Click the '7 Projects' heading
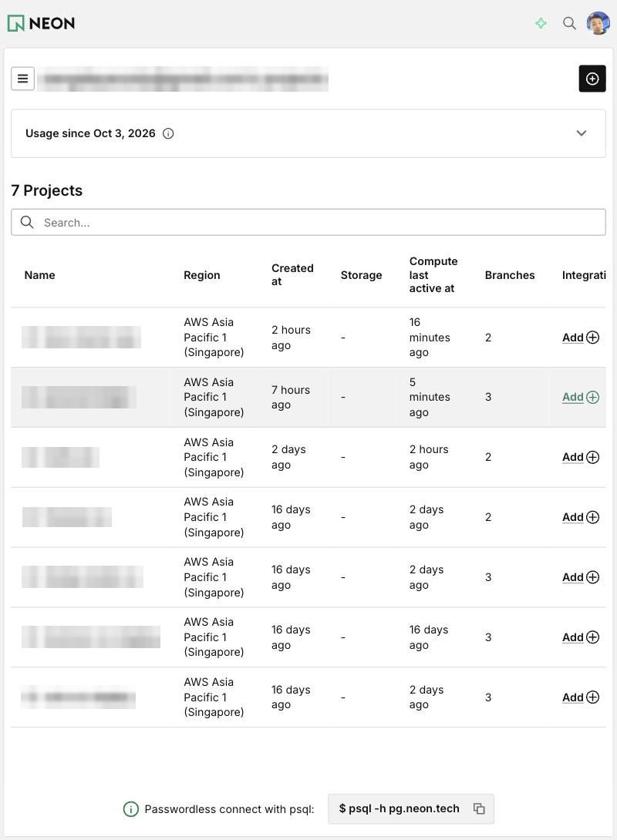The height and width of the screenshot is (840, 617). (x=46, y=190)
